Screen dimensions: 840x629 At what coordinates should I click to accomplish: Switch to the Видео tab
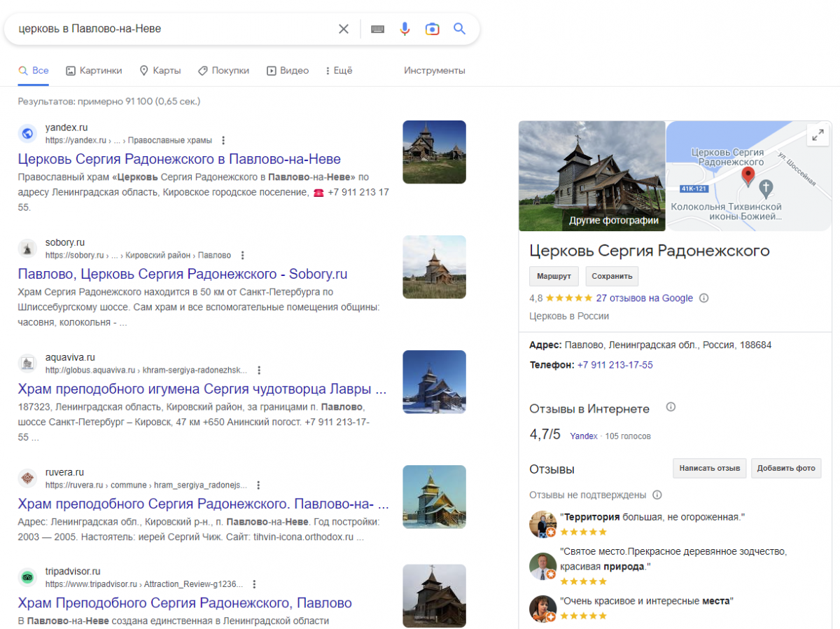pos(288,71)
